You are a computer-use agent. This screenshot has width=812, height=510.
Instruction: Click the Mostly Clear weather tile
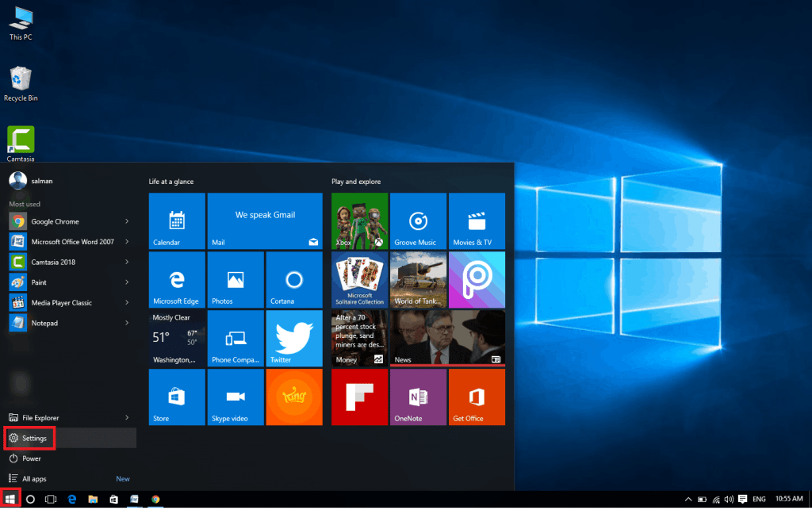pyautogui.click(x=176, y=339)
